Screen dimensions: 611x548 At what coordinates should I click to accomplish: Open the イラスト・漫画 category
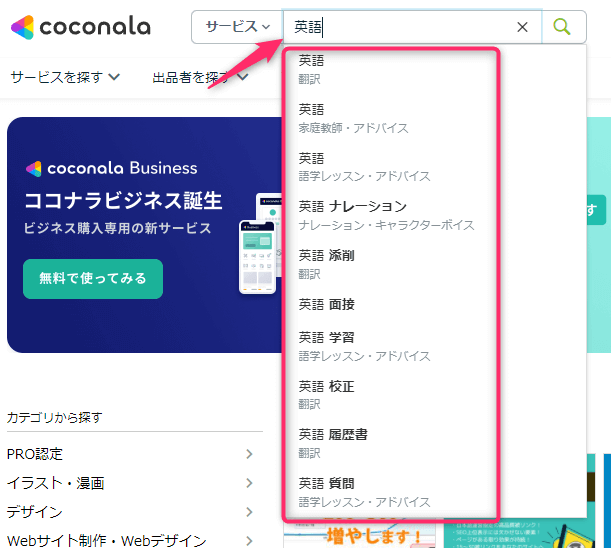[56, 483]
